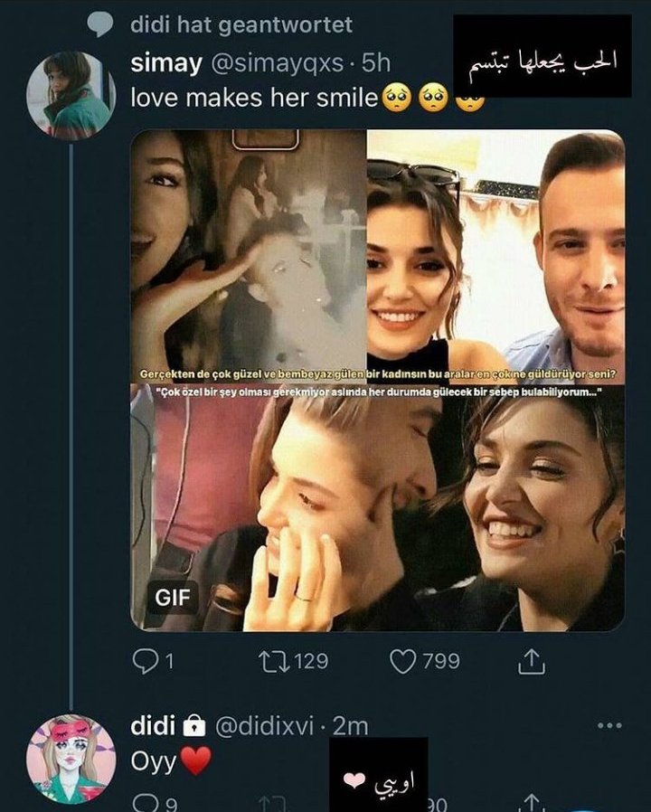Open the @simayqxs handle
651x812 pixels.
tap(283, 63)
